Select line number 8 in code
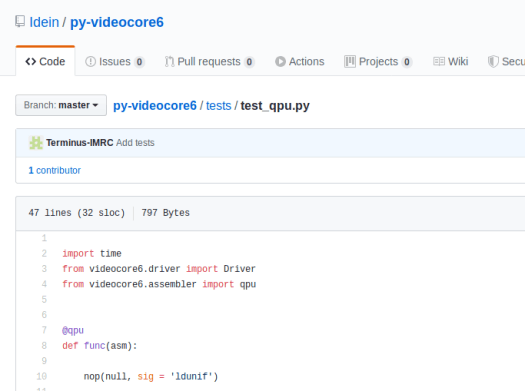This screenshot has height=391, width=525. tap(44, 345)
